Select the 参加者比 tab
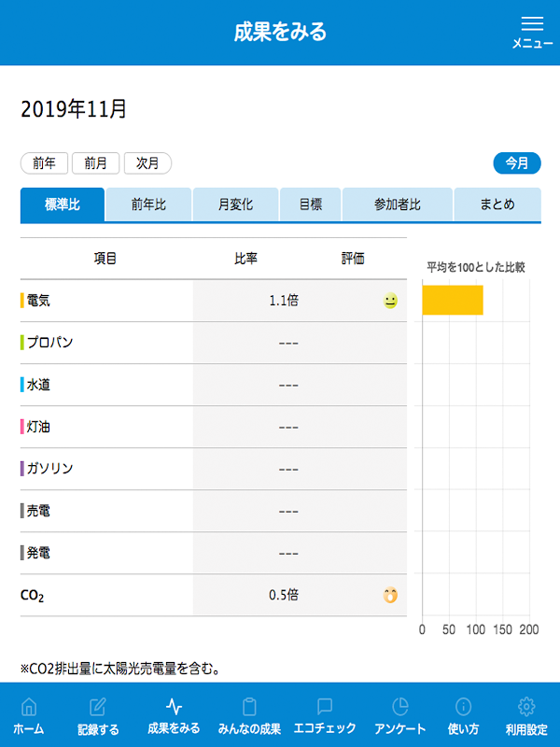560x747 pixels. 398,204
